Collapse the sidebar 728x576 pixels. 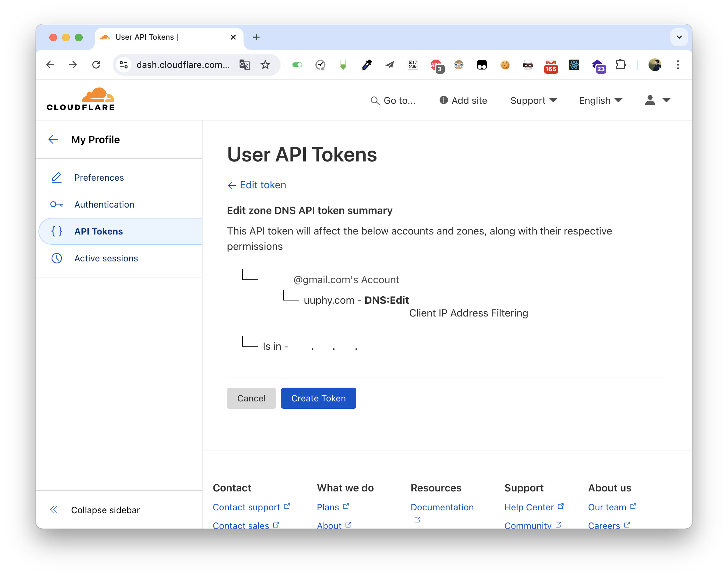point(95,510)
